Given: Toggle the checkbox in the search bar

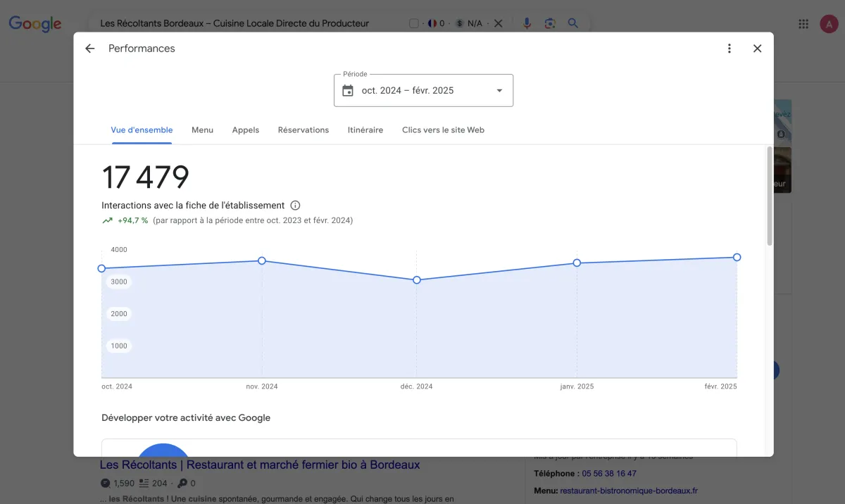Looking at the screenshot, I should pyautogui.click(x=414, y=23).
